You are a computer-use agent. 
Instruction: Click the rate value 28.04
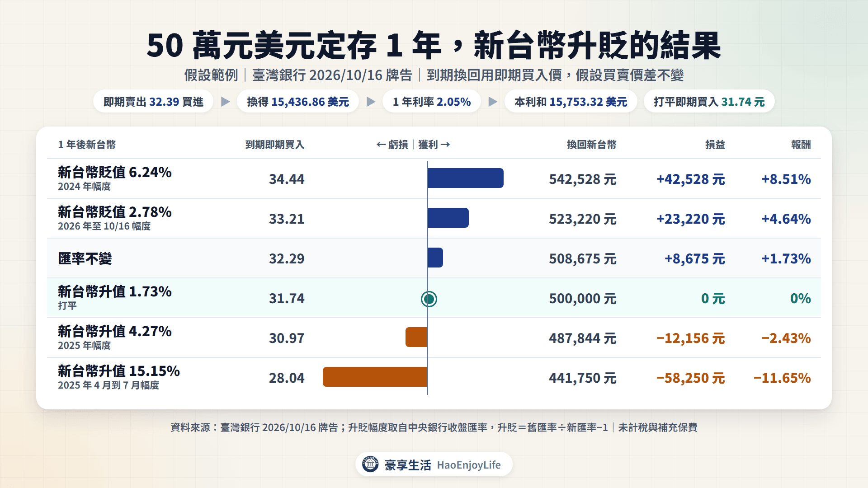pyautogui.click(x=287, y=378)
